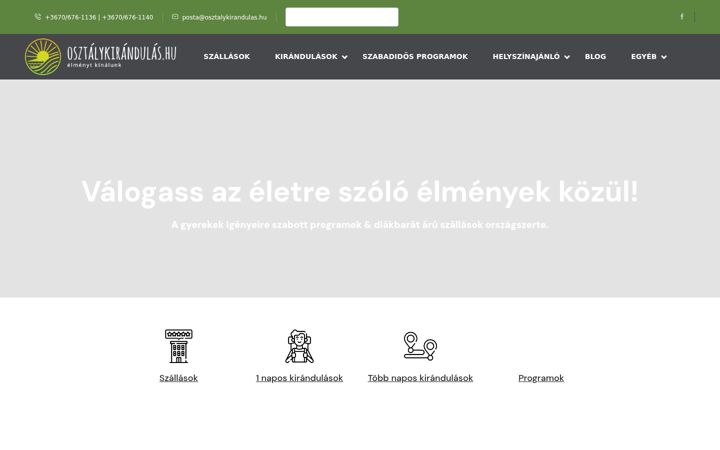The width and height of the screenshot is (720, 450).
Task: Click the map route pins icon
Action: [x=420, y=346]
